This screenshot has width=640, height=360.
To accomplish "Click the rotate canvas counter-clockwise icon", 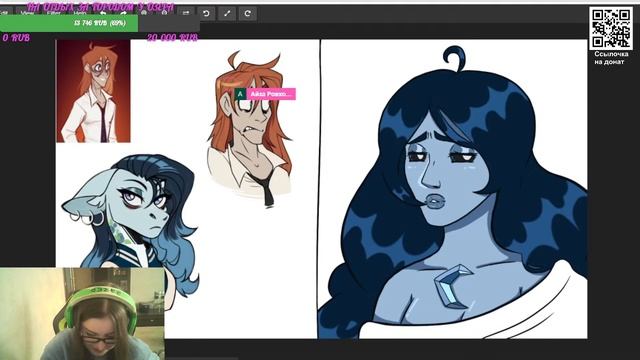I will tap(206, 13).
